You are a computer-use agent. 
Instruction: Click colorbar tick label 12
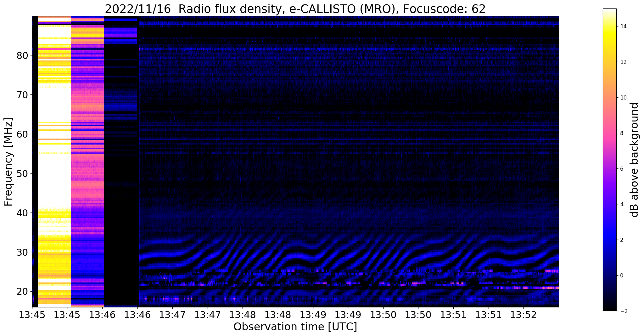click(623, 62)
